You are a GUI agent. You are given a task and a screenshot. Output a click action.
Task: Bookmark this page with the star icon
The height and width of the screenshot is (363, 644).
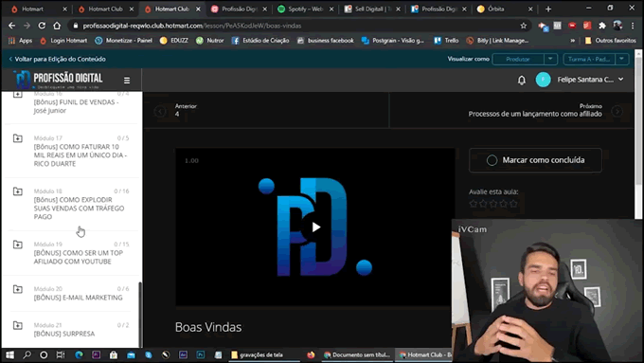tap(523, 26)
